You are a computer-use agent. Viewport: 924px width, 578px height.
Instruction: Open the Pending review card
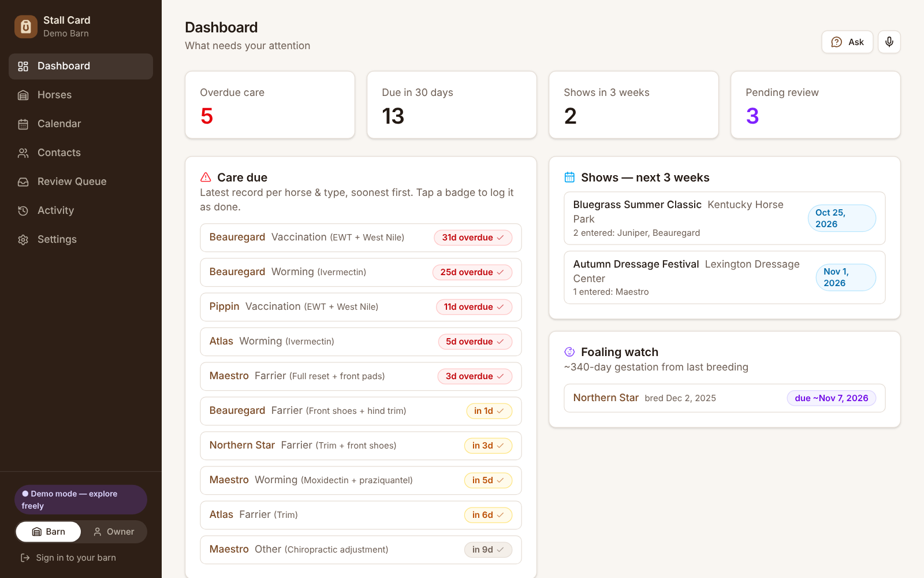pyautogui.click(x=815, y=105)
